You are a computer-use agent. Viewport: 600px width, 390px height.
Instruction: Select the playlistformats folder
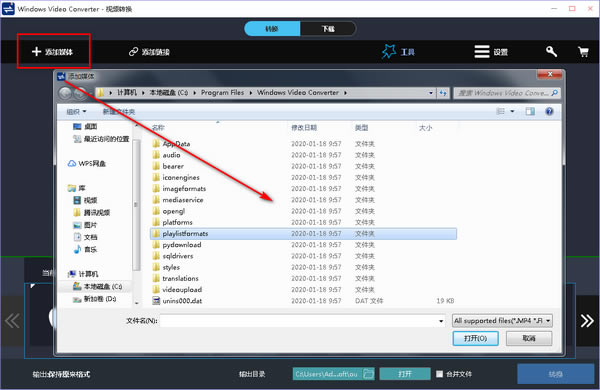pyautogui.click(x=303, y=233)
